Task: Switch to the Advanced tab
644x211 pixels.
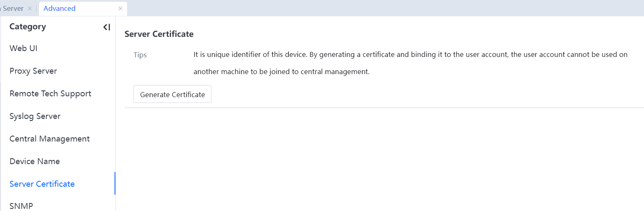Action: [x=60, y=8]
